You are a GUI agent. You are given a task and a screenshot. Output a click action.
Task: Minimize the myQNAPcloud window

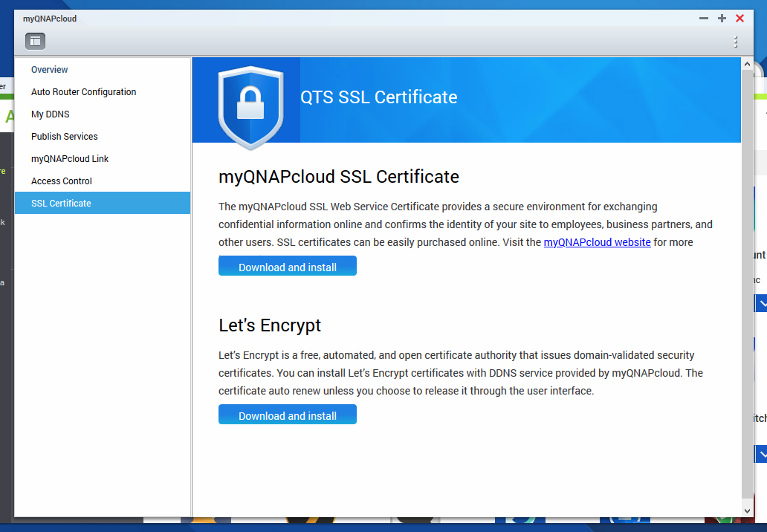pos(704,19)
